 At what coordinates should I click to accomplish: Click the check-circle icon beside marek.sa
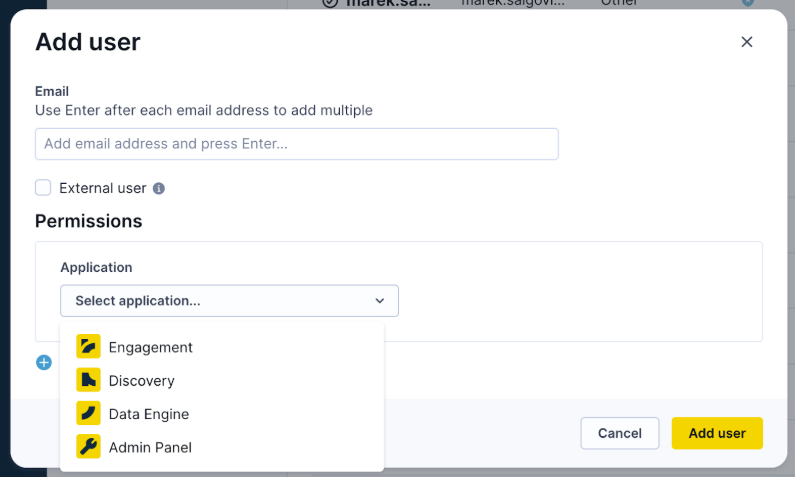click(330, 3)
